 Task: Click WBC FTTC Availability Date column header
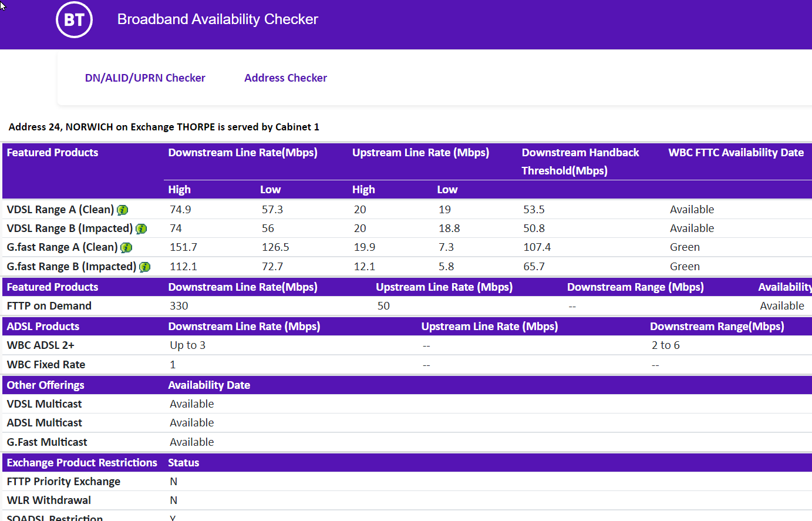(x=736, y=153)
